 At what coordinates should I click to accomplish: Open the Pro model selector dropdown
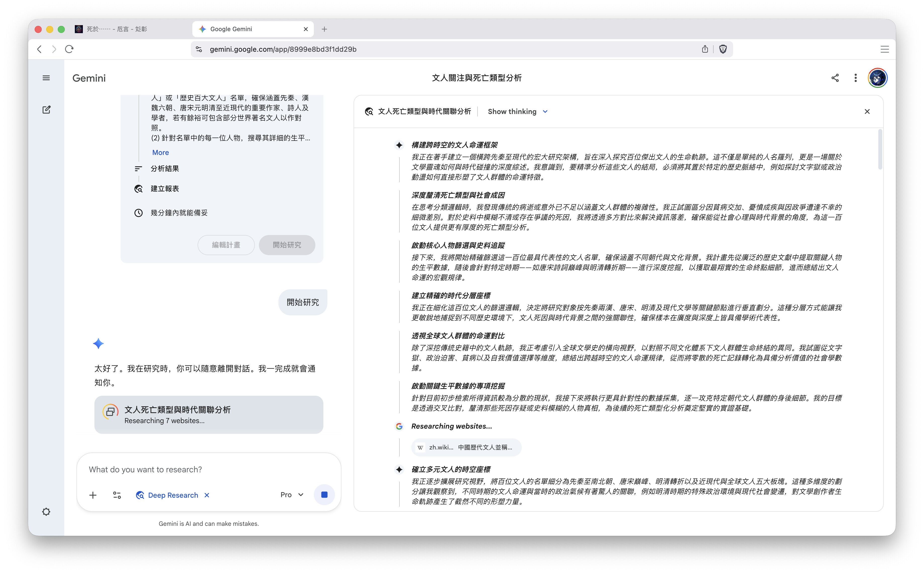[292, 495]
